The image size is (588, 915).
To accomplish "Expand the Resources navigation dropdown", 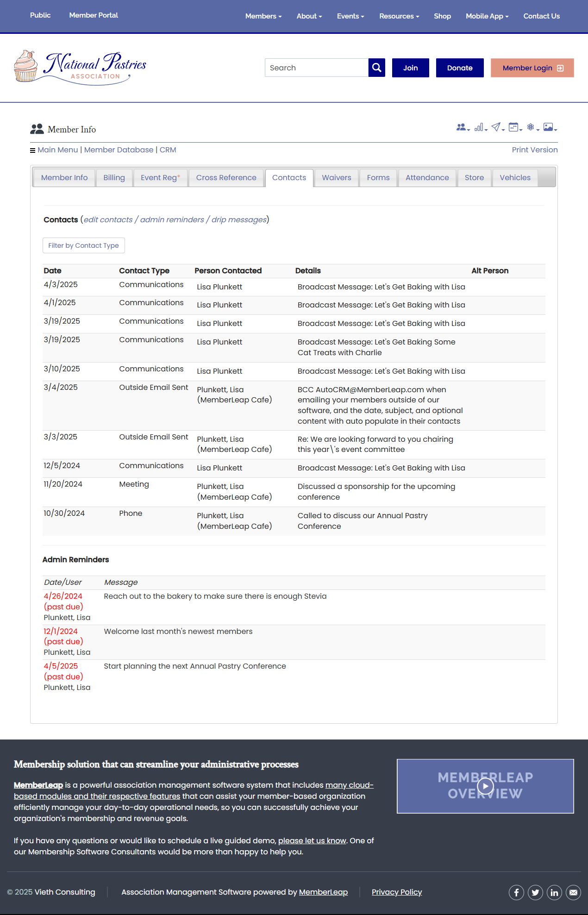I will pos(399,16).
